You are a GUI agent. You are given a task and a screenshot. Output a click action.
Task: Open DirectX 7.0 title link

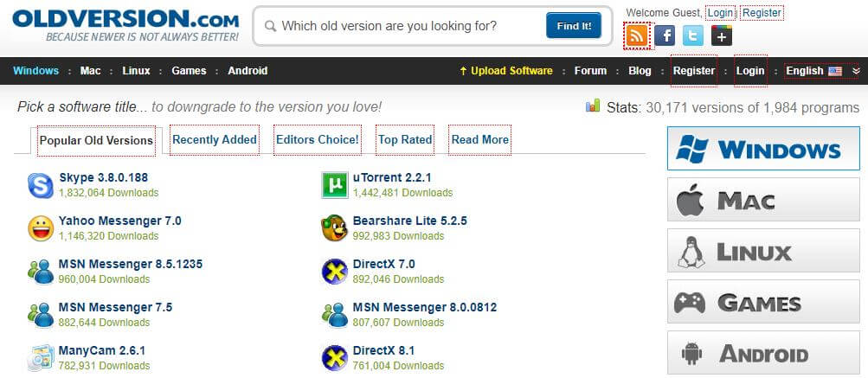384,264
